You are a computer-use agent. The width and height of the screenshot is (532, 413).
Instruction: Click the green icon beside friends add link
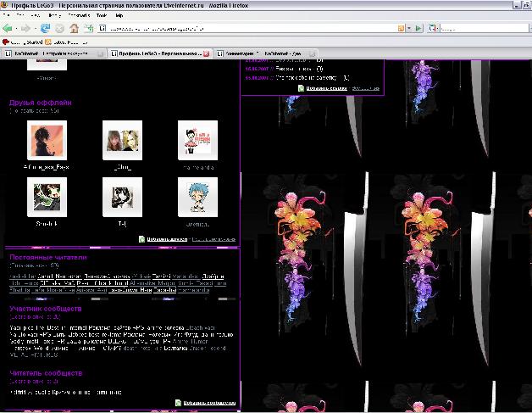click(x=141, y=239)
